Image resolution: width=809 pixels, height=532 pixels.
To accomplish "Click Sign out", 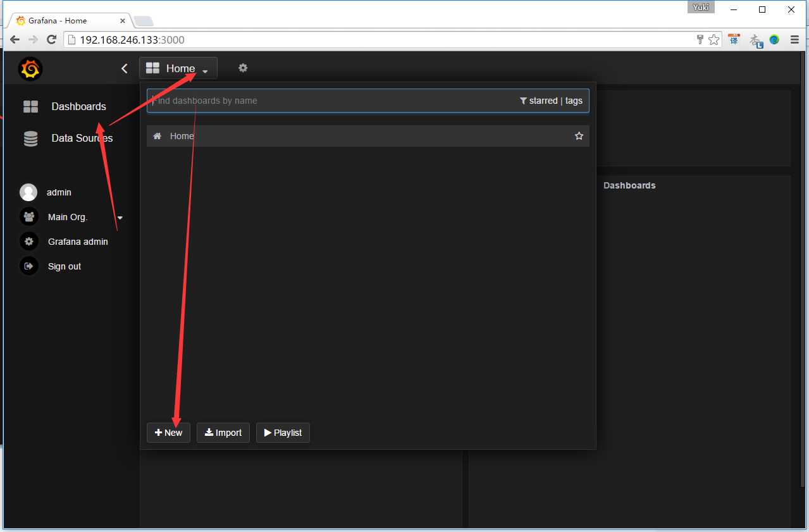I will point(65,266).
